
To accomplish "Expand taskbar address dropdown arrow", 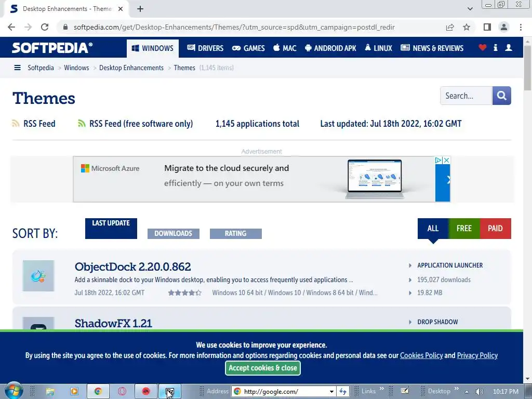I will point(331,392).
